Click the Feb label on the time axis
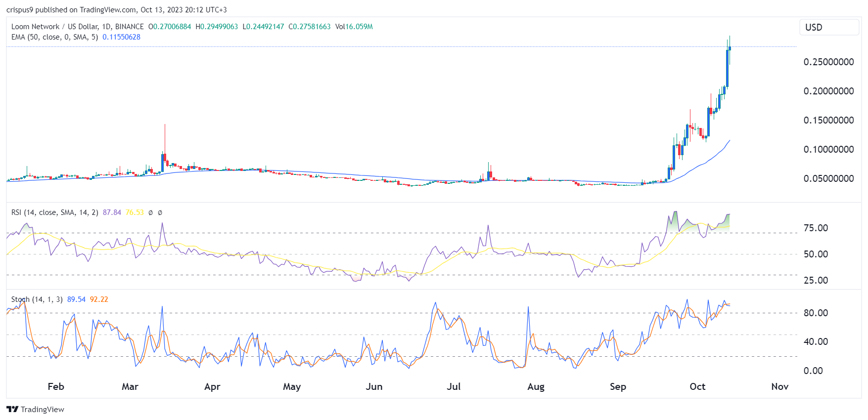Image resolution: width=868 pixels, height=420 pixels. coord(56,386)
